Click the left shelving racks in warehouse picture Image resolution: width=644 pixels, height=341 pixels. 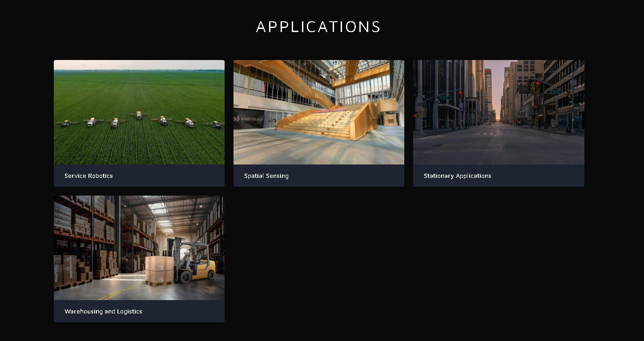[x=85, y=242]
